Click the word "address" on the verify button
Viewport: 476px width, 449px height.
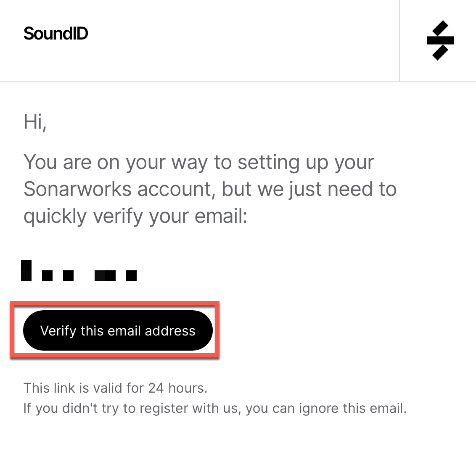click(x=170, y=330)
